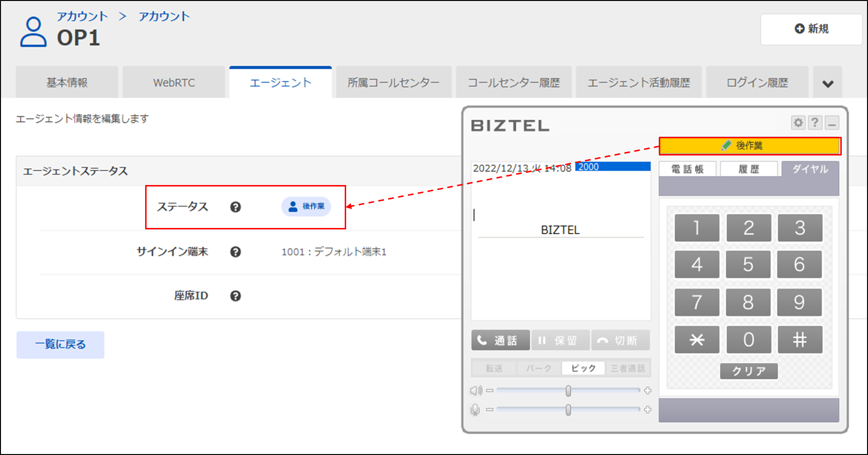Click help icon next to ステータス
This screenshot has height=455, width=868.
tap(235, 207)
